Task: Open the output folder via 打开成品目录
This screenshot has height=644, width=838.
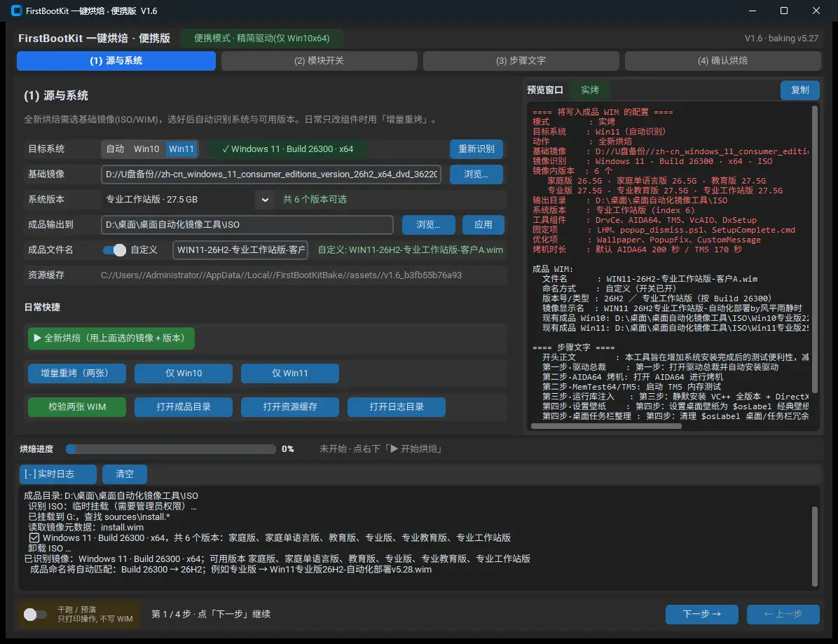Action: [184, 406]
